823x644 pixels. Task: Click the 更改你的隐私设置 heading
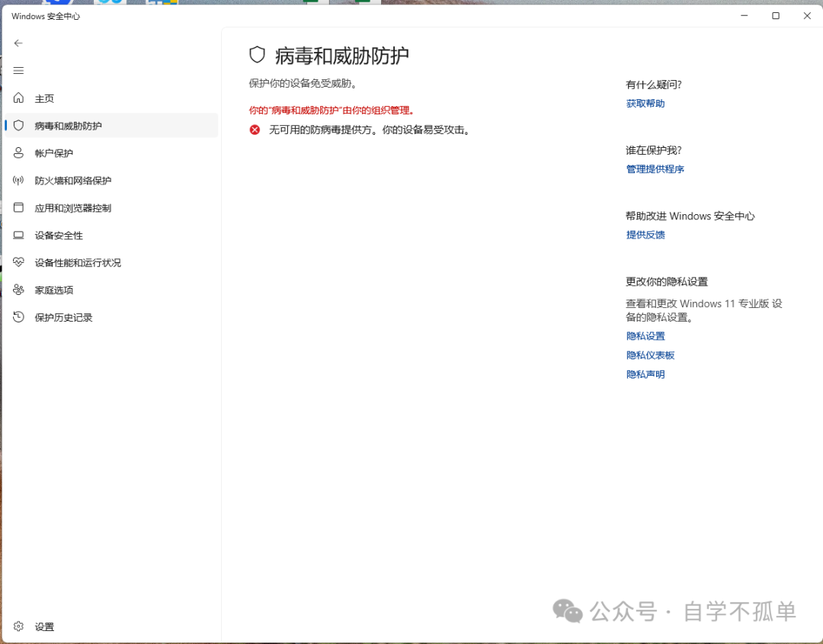pyautogui.click(x=667, y=281)
